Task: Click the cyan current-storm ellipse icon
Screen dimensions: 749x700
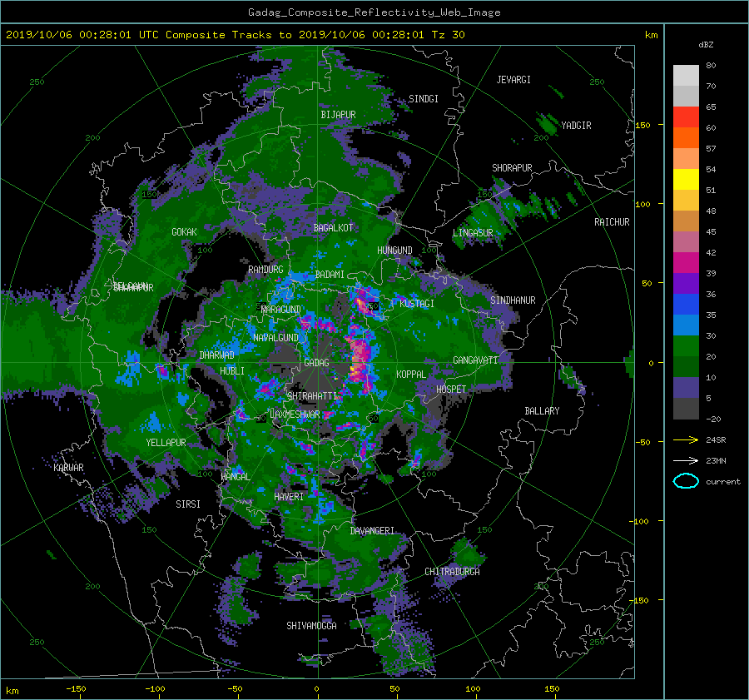Action: point(686,481)
